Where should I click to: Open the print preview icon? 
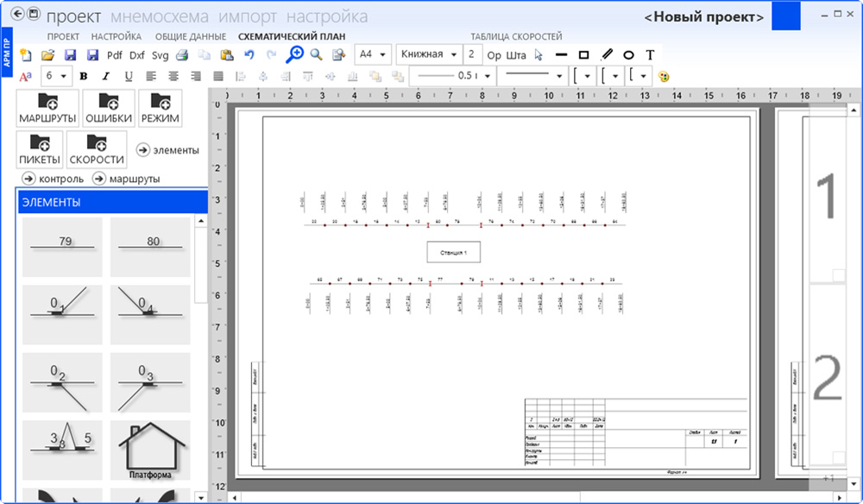coord(338,55)
